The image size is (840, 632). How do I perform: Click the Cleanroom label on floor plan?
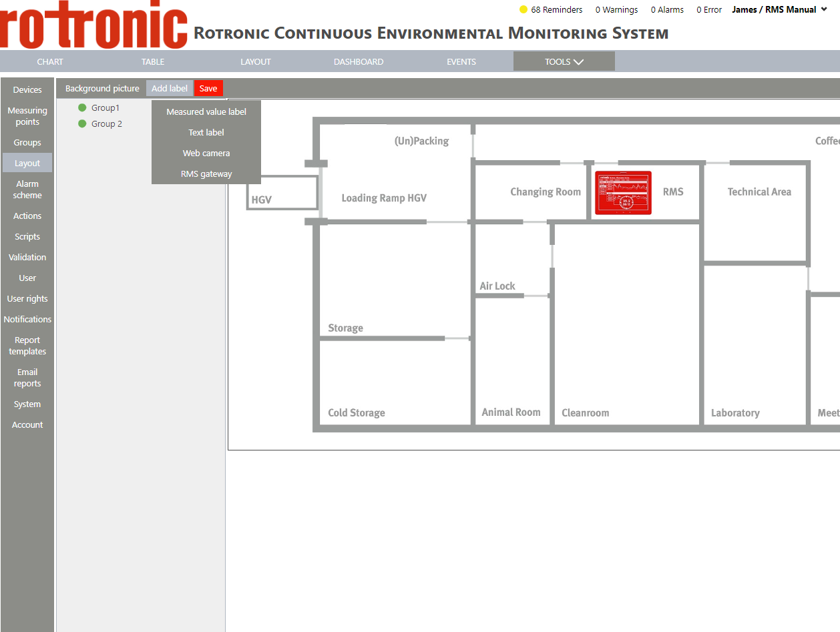pyautogui.click(x=586, y=412)
